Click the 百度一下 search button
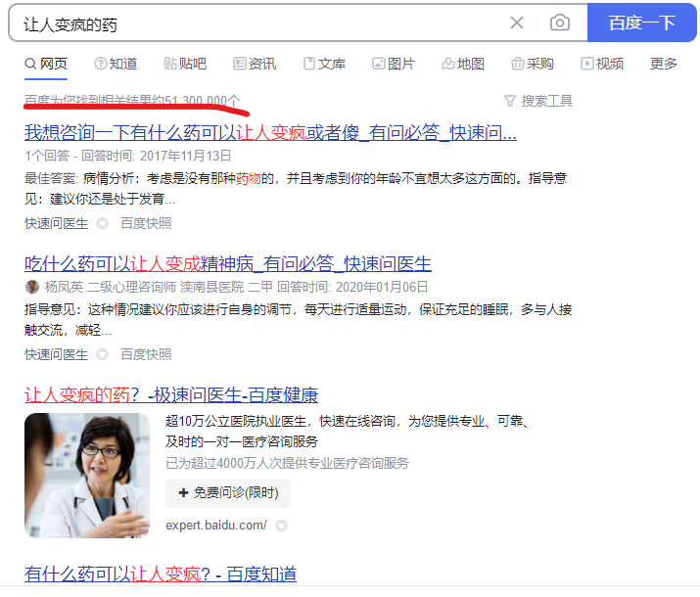700x597 pixels. point(641,23)
